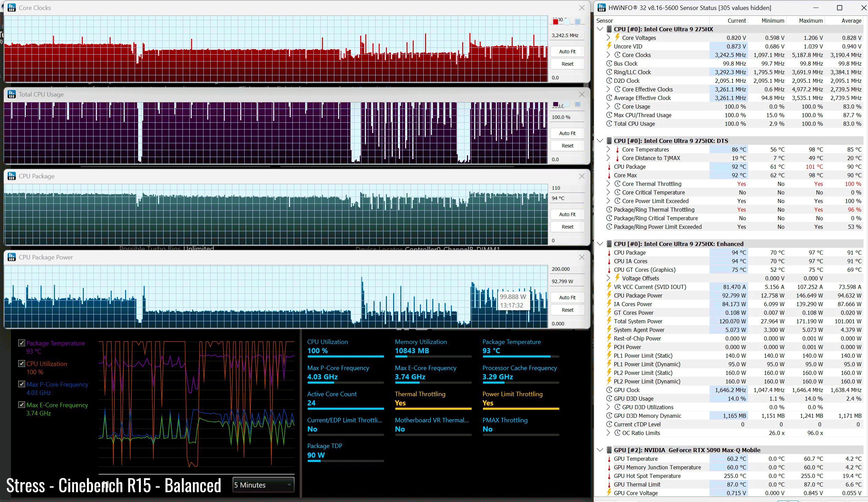Collapse the NVIDIA GeForce RTX 5090 group

click(600, 450)
